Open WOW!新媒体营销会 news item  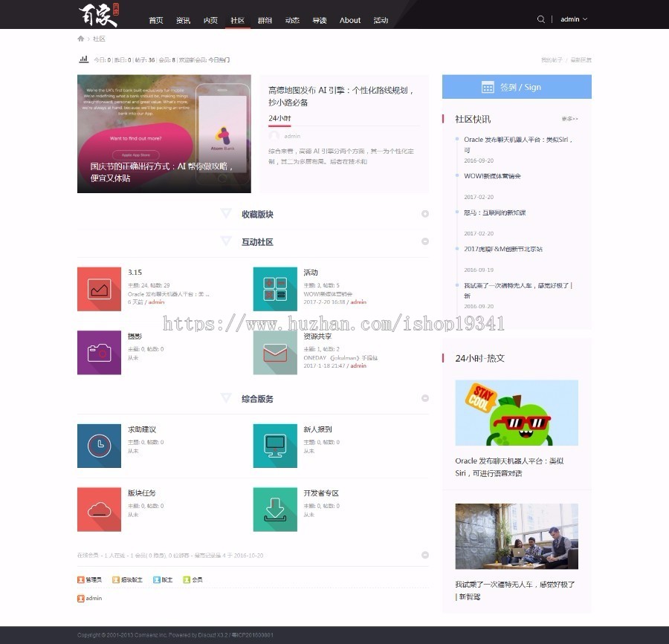(x=492, y=176)
